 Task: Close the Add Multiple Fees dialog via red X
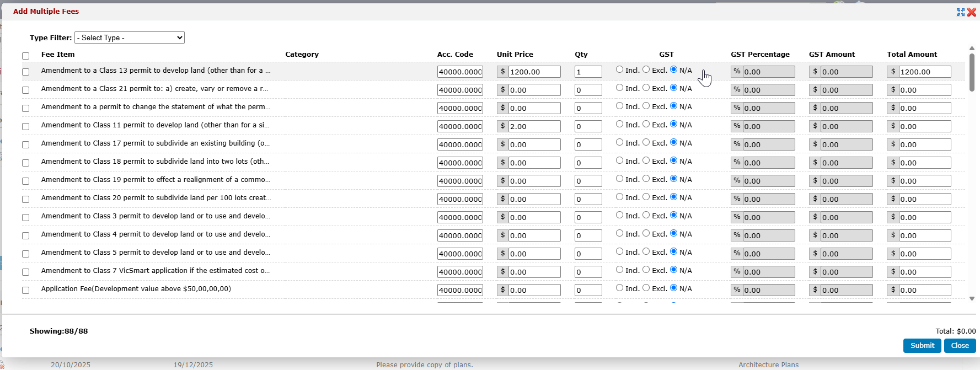[972, 12]
